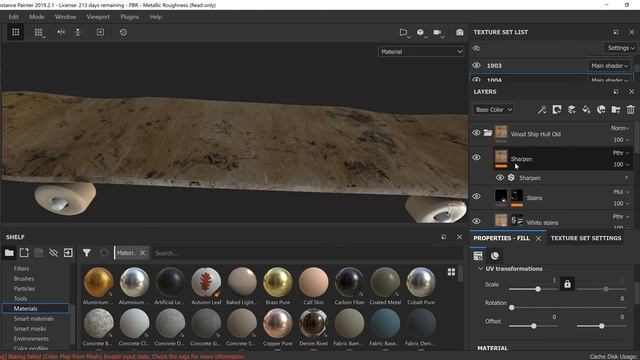Open the Mode menu
Screen dimensions: 640x360
[36, 17]
